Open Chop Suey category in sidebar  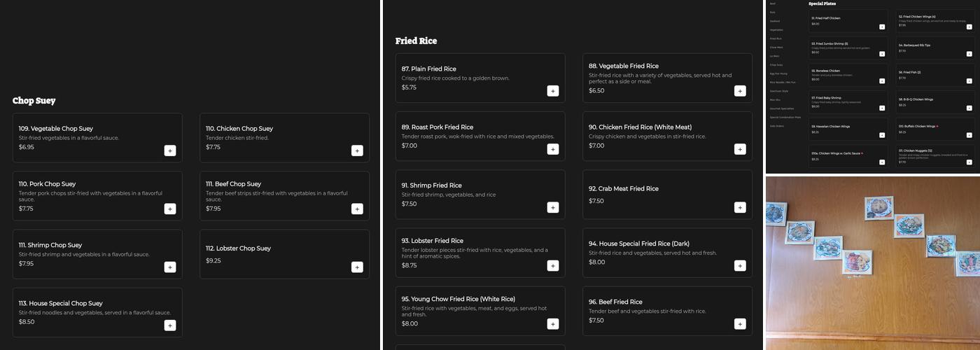tap(776, 65)
